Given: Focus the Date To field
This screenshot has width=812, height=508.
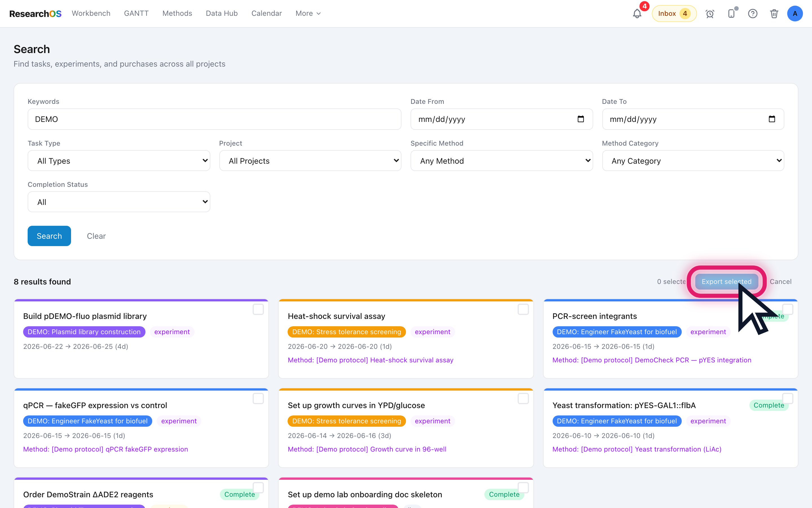Looking at the screenshot, I should coord(693,119).
